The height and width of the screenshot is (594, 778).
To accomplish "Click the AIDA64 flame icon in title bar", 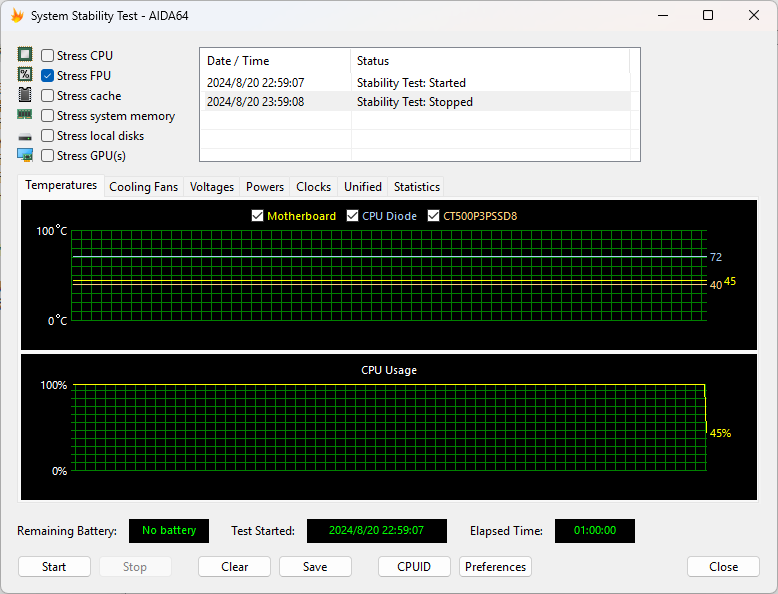I will click(17, 15).
